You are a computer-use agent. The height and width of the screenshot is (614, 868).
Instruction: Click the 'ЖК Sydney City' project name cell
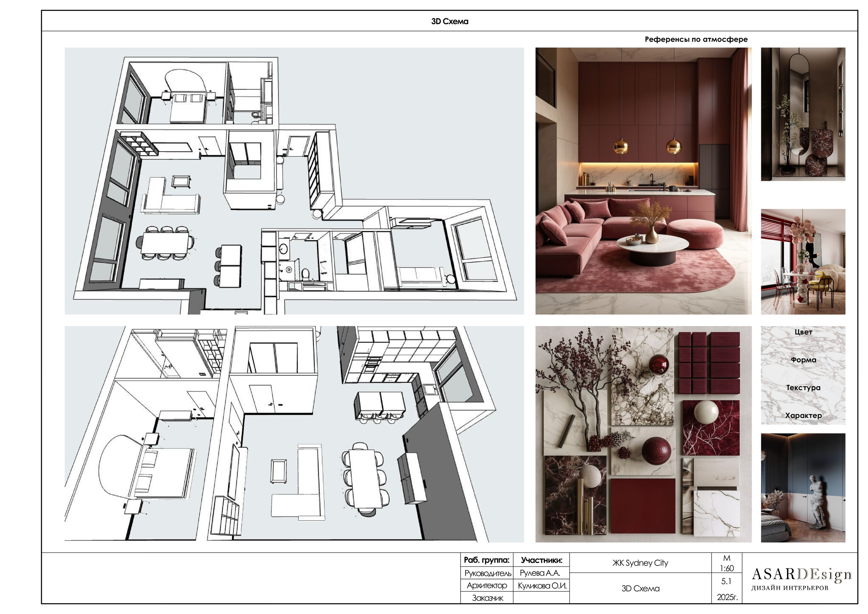[x=640, y=563]
